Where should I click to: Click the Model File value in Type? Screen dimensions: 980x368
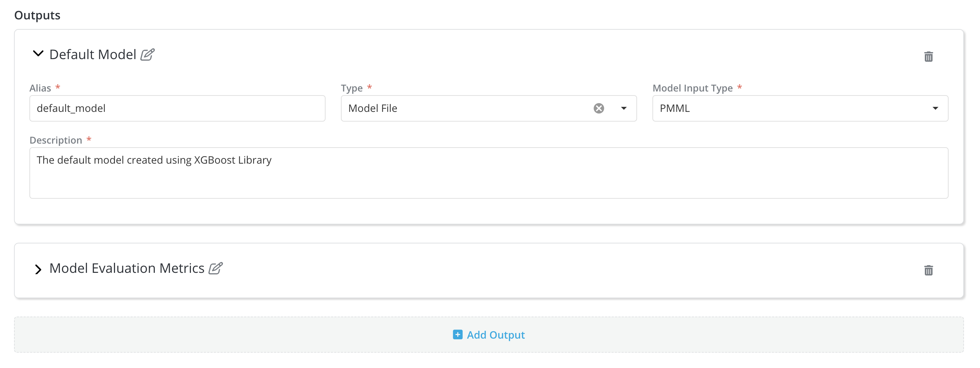pyautogui.click(x=373, y=108)
